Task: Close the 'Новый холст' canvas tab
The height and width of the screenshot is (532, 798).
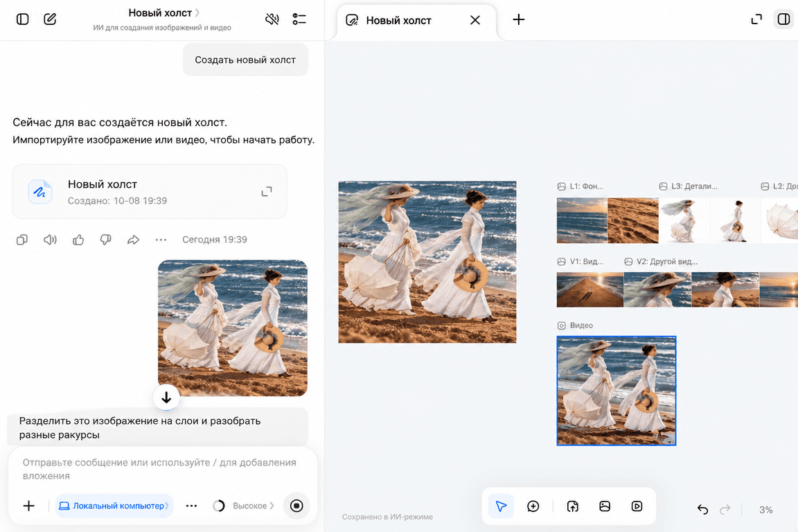Action: (475, 20)
